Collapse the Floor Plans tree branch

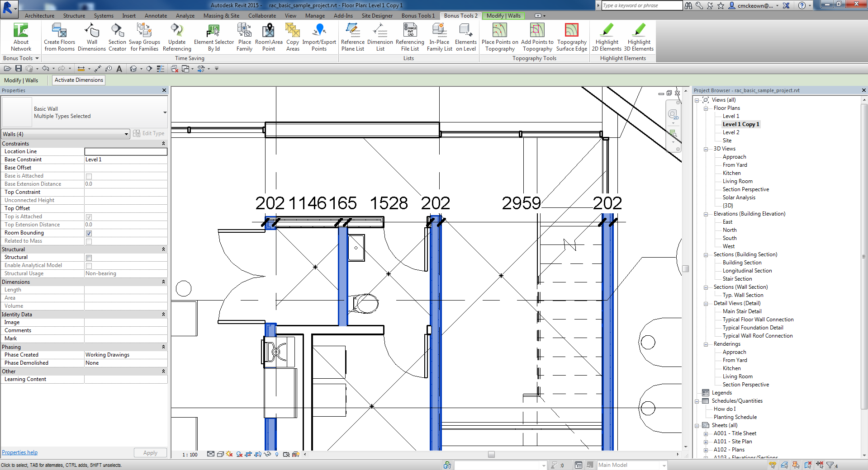[x=706, y=108]
